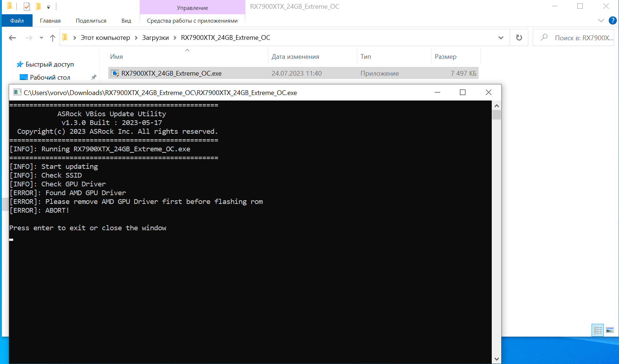This screenshot has height=364, width=619.
Task: Click 'ASRock VBios Update Utility' title text
Action: 112,114
